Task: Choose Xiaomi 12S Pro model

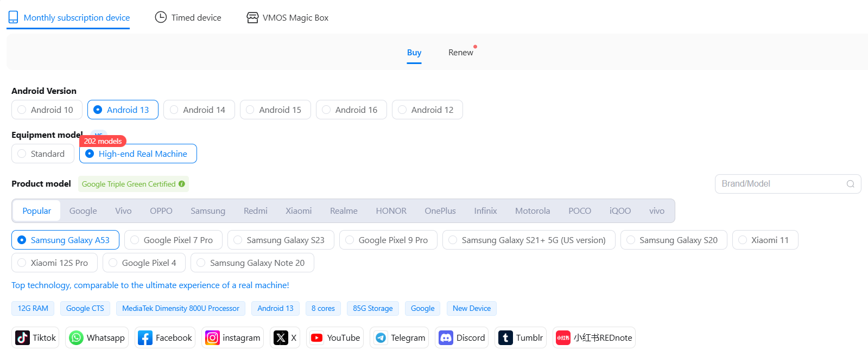Action: tap(54, 263)
